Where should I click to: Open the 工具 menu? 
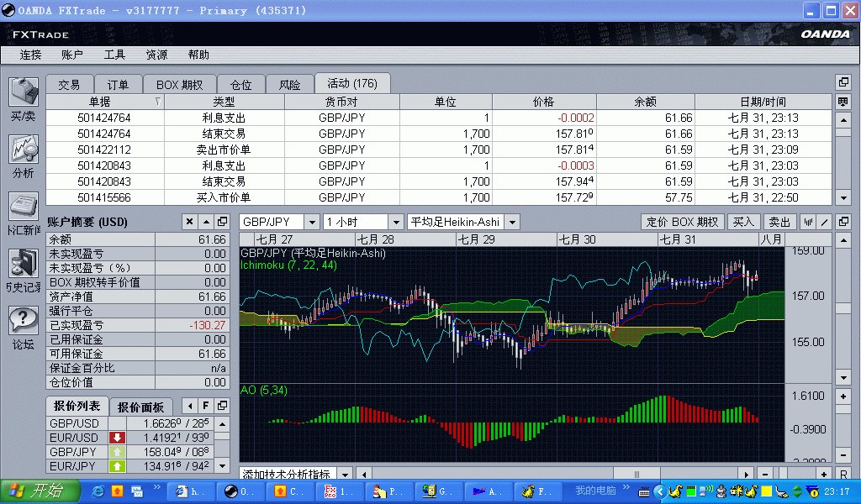tap(114, 55)
